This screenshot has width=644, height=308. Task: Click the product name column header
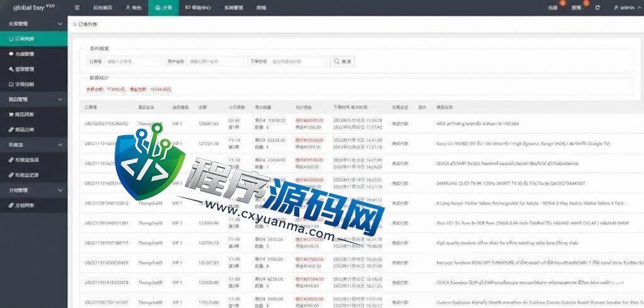click(445, 107)
